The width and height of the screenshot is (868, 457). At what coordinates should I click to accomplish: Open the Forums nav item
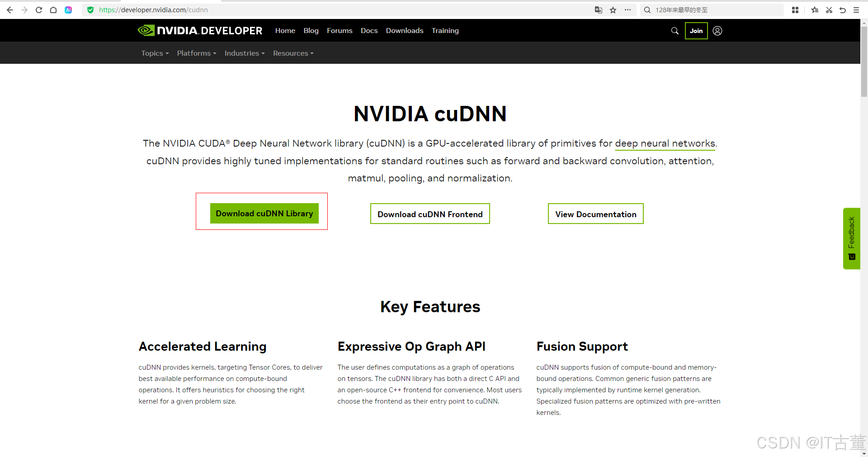[x=340, y=31]
